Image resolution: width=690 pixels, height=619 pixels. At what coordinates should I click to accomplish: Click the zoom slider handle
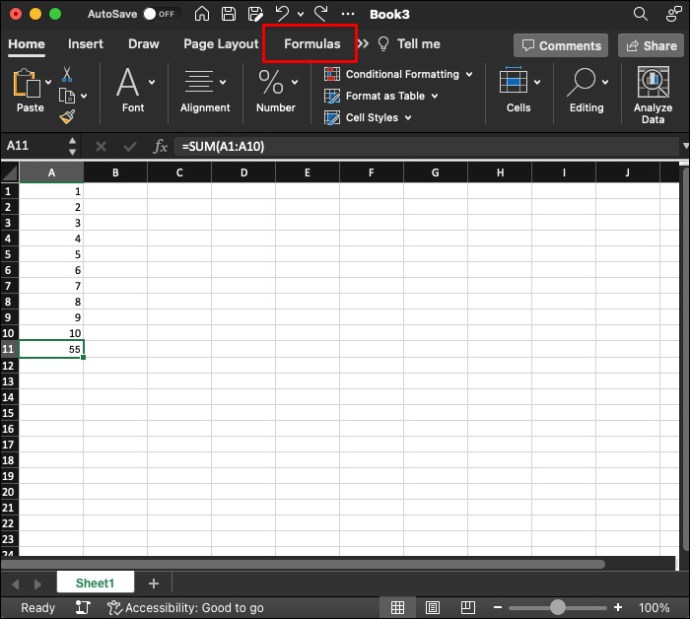click(558, 608)
